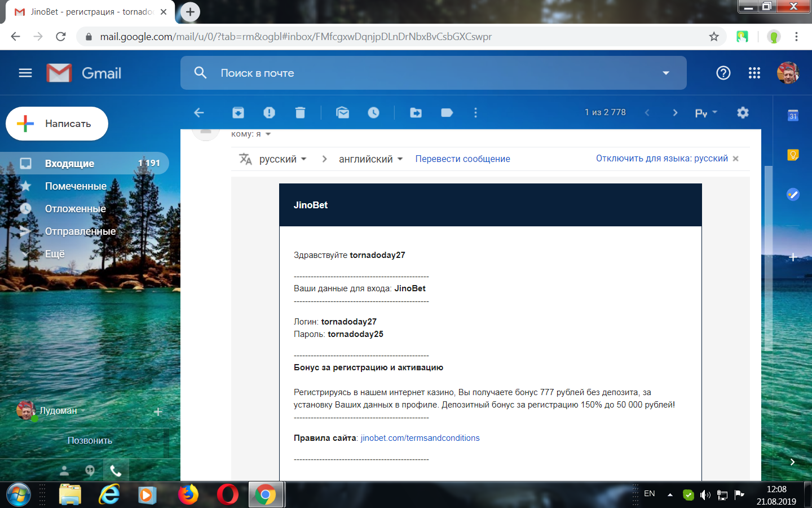Open Google Keep side panel icon
Viewport: 812px width, 508px height.
tap(793, 155)
